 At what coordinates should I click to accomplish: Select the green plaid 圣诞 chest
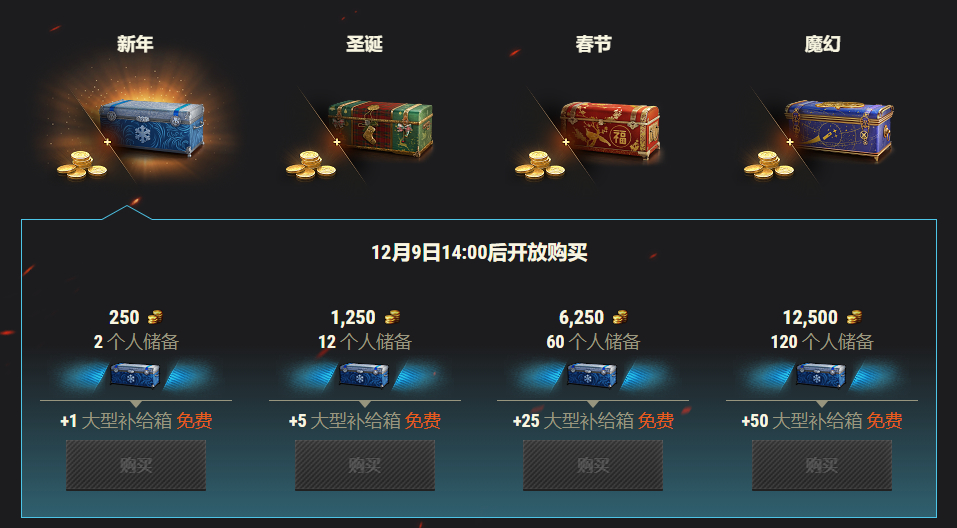click(380, 128)
